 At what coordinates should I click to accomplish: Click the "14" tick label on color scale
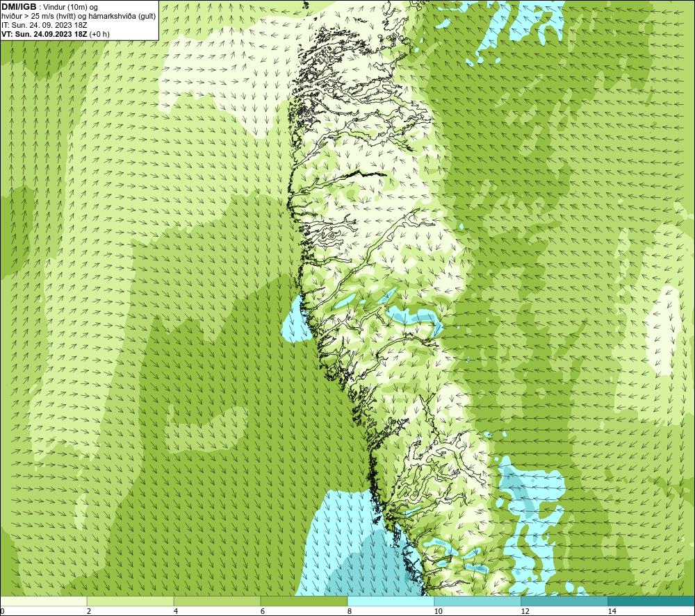pyautogui.click(x=612, y=611)
